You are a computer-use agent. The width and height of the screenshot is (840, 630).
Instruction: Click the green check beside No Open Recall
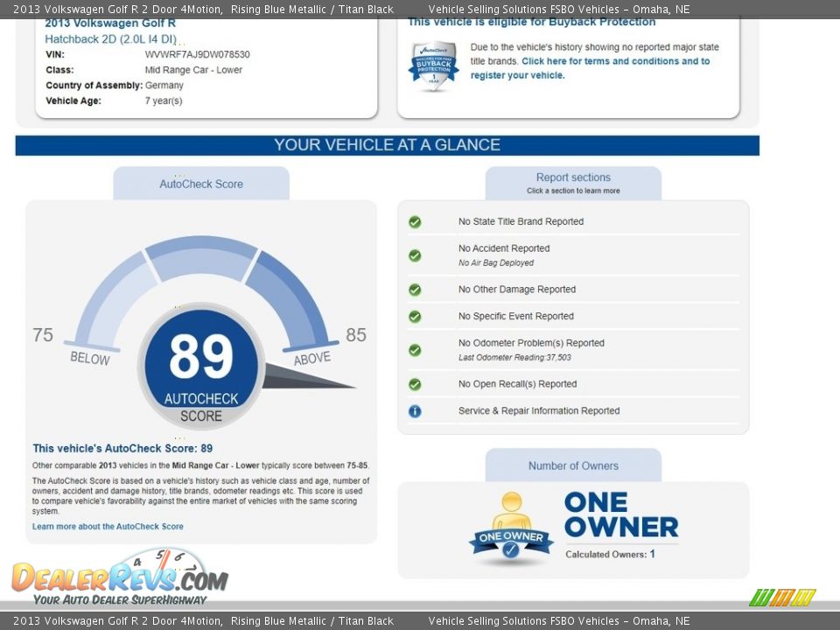click(x=415, y=384)
